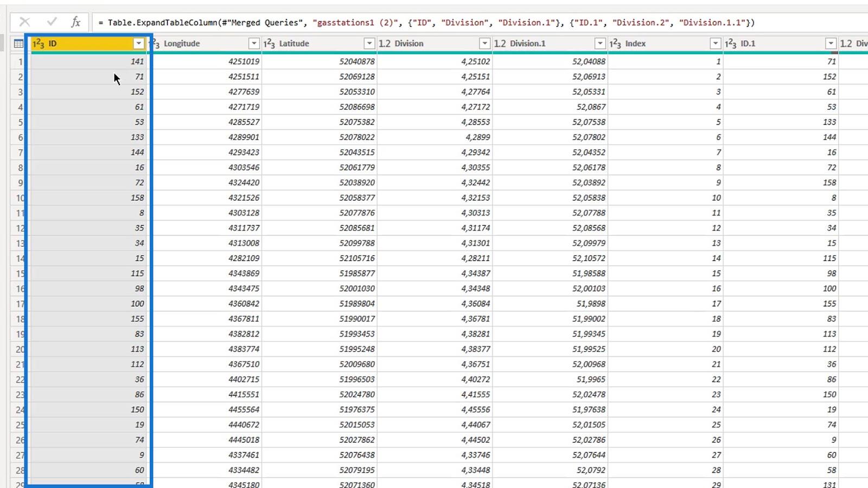Viewport: 868px width, 488px height.
Task: Click ID.1 cell with value 131
Action: (781, 484)
